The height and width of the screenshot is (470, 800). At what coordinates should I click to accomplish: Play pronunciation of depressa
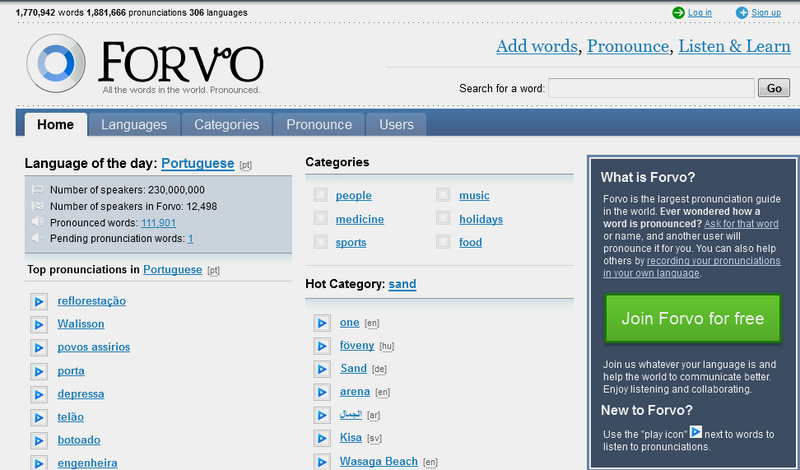click(x=39, y=394)
